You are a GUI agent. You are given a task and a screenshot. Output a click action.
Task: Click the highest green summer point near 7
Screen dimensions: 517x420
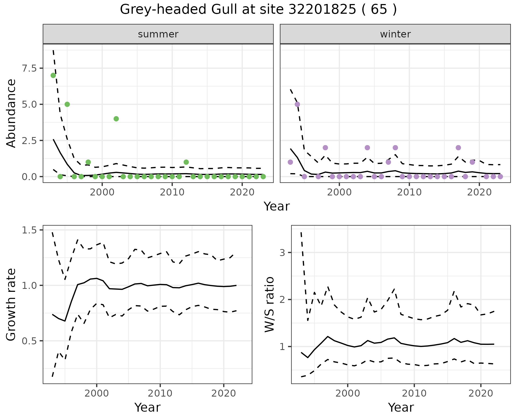tap(53, 75)
